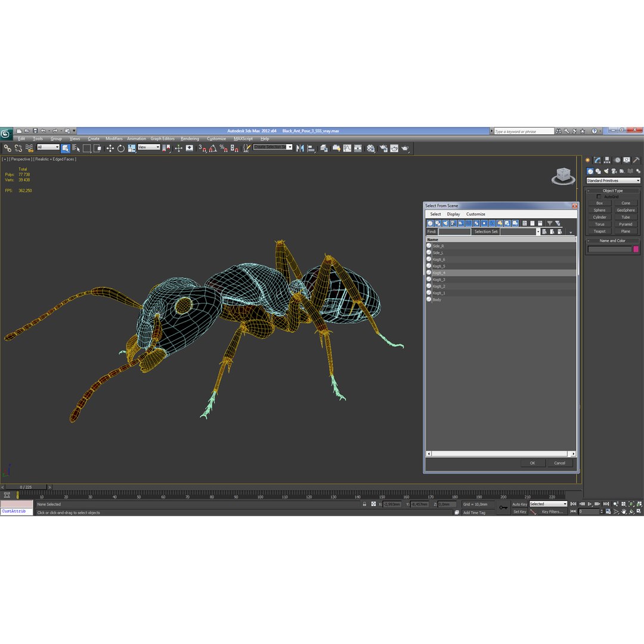Create a Teapot primitive button
This screenshot has height=644, width=644.
[599, 231]
